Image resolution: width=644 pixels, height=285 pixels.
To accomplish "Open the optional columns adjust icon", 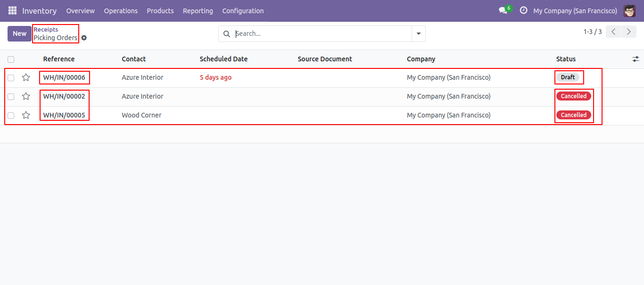I will pos(636,59).
